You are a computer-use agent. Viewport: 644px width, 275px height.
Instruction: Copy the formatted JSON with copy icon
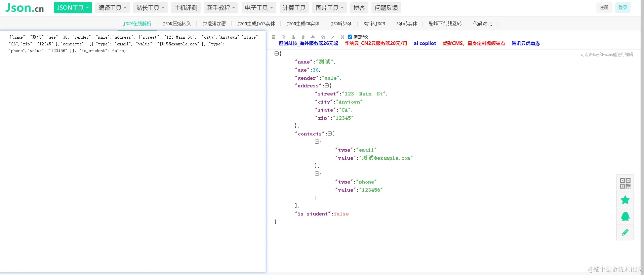pyautogui.click(x=323, y=37)
